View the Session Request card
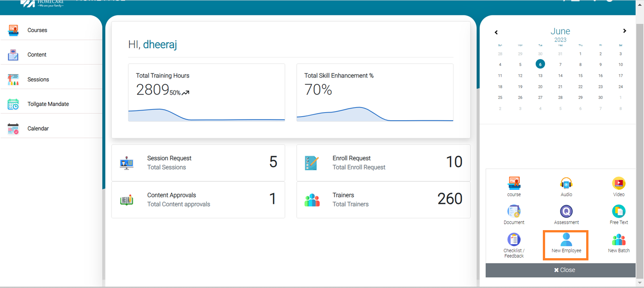Image resolution: width=644 pixels, height=288 pixels. pyautogui.click(x=198, y=163)
